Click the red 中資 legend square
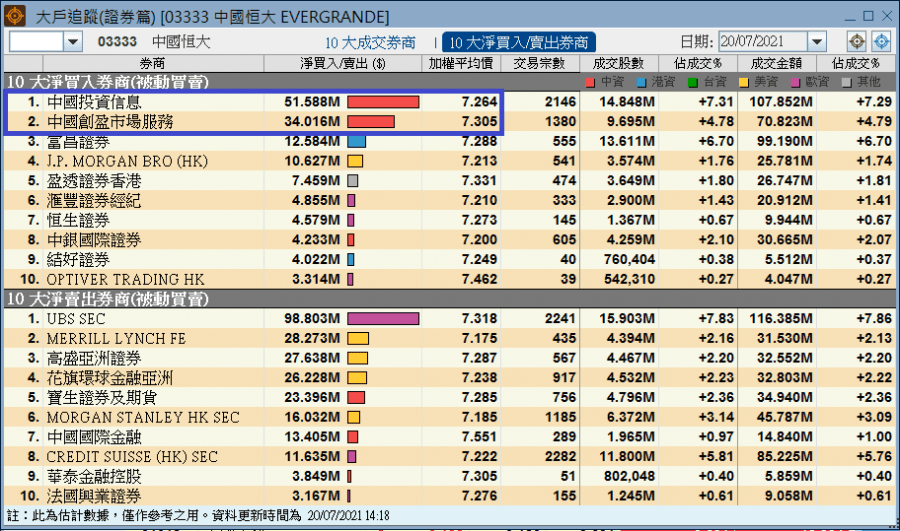This screenshot has width=900, height=531. (x=590, y=82)
